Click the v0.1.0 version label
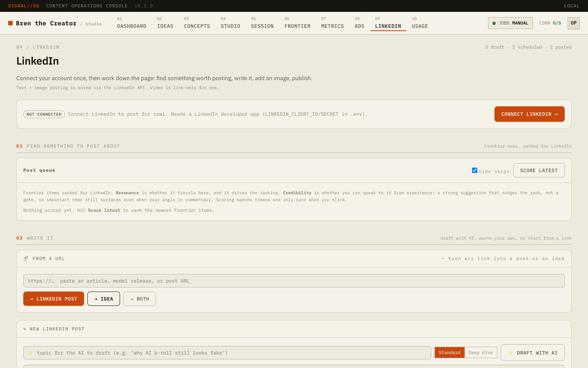 click(x=144, y=6)
